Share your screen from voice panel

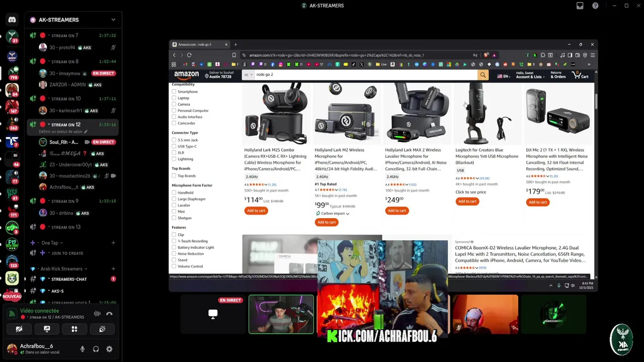(47, 329)
